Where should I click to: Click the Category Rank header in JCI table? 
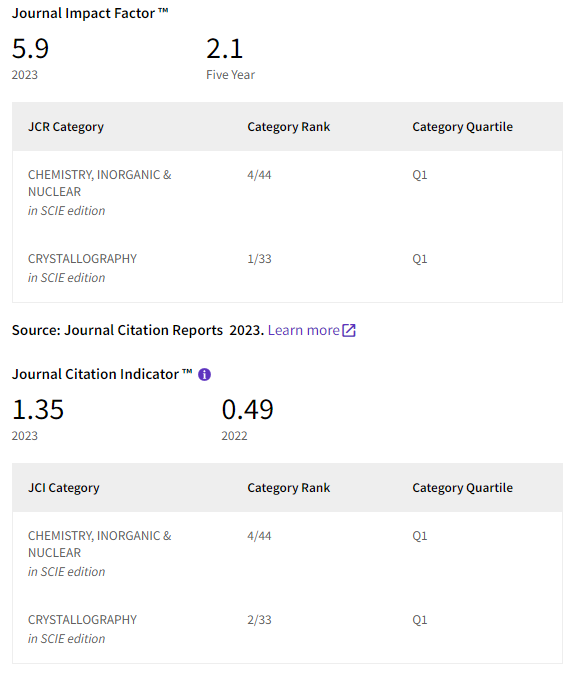288,488
